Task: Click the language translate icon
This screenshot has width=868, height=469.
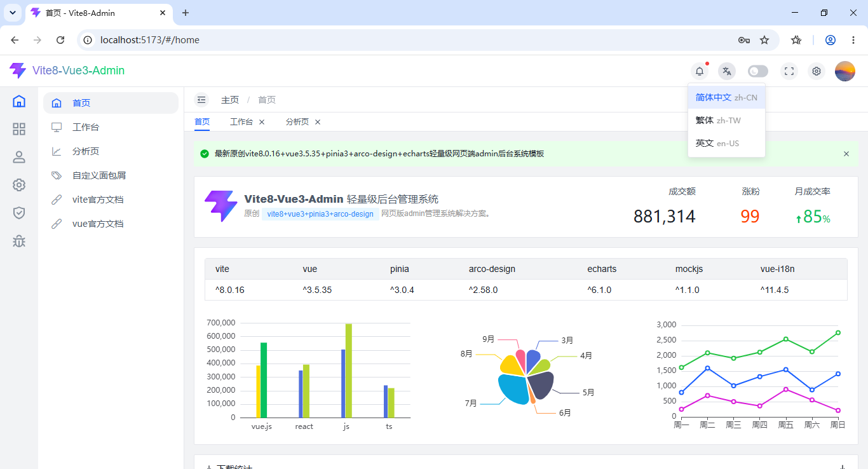Action: pos(727,71)
